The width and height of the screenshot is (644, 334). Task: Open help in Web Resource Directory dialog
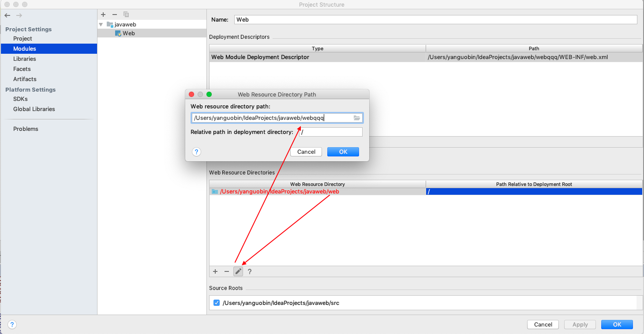(197, 152)
